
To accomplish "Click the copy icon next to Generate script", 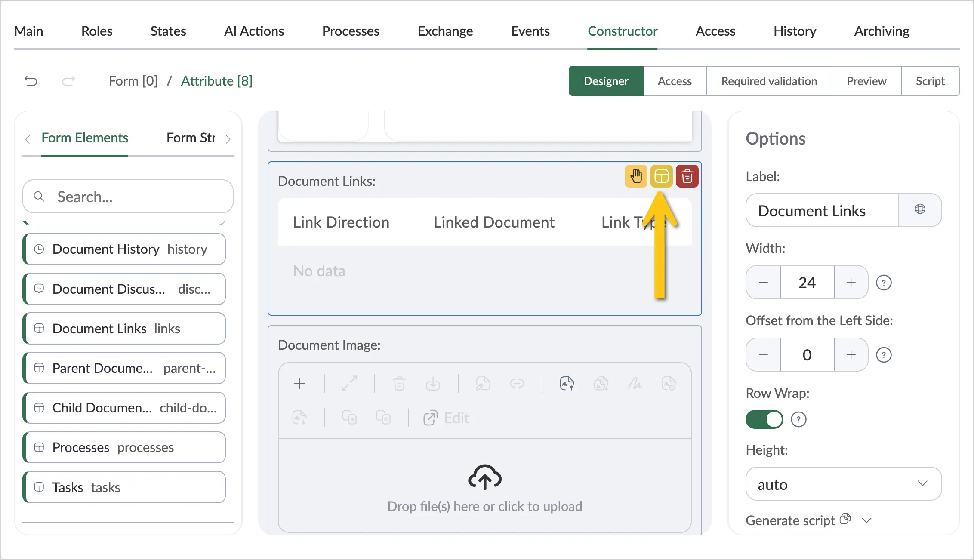I will coord(845,519).
